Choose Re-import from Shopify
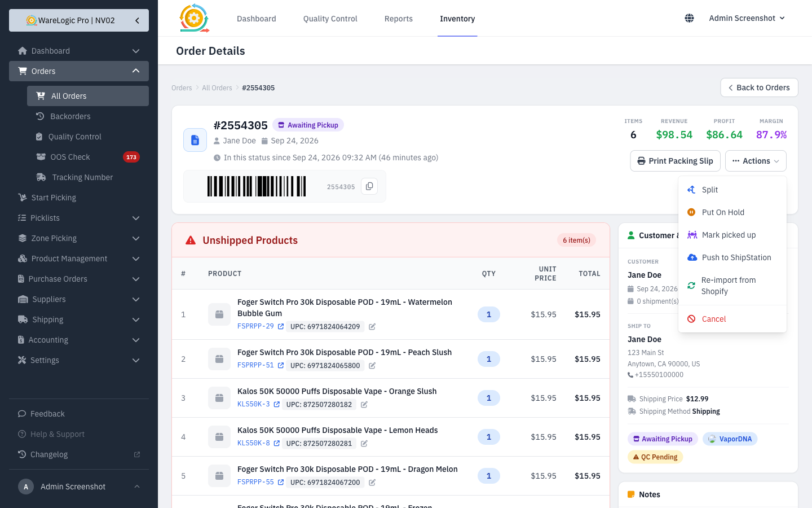The height and width of the screenshot is (508, 812). pyautogui.click(x=732, y=286)
